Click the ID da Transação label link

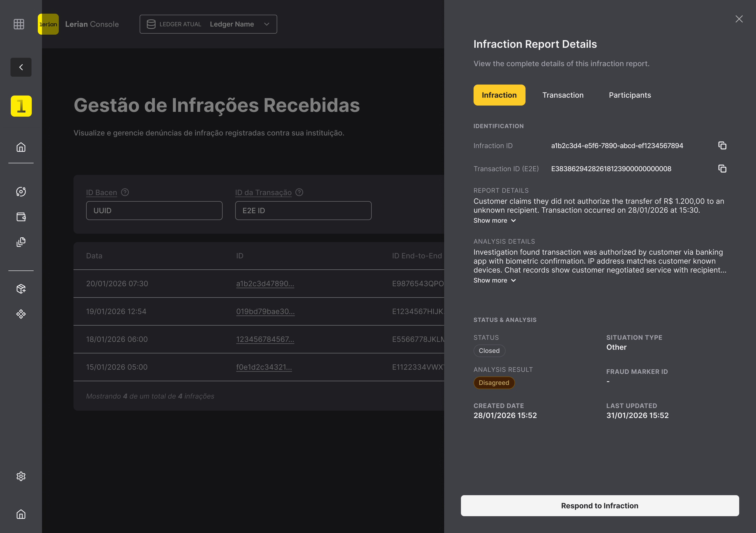[x=263, y=192]
